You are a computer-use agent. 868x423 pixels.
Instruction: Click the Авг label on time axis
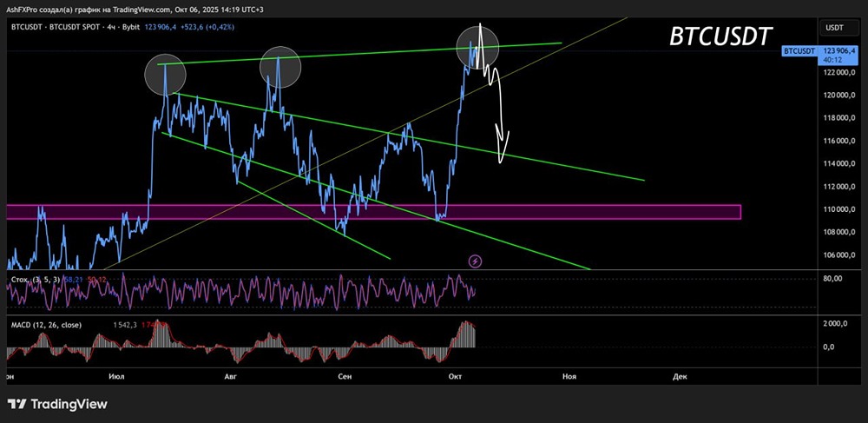[230, 376]
